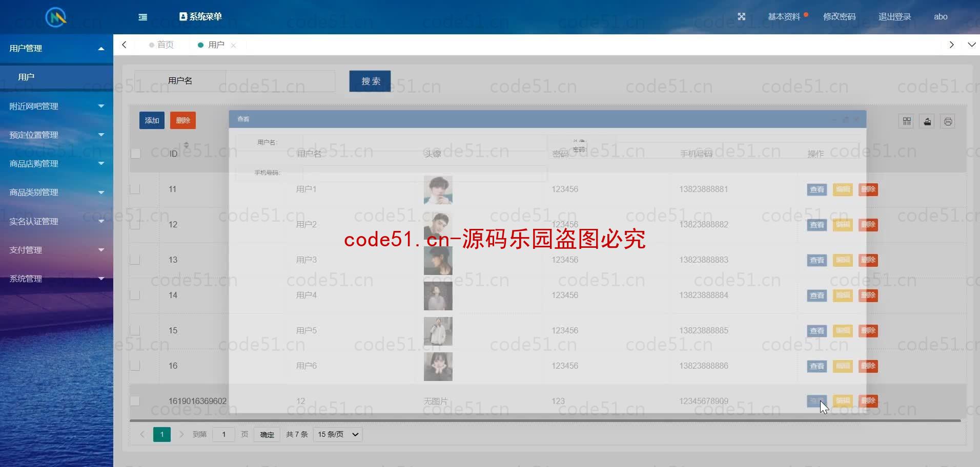
Task: Open 基本资料 profile page
Action: 784,16
